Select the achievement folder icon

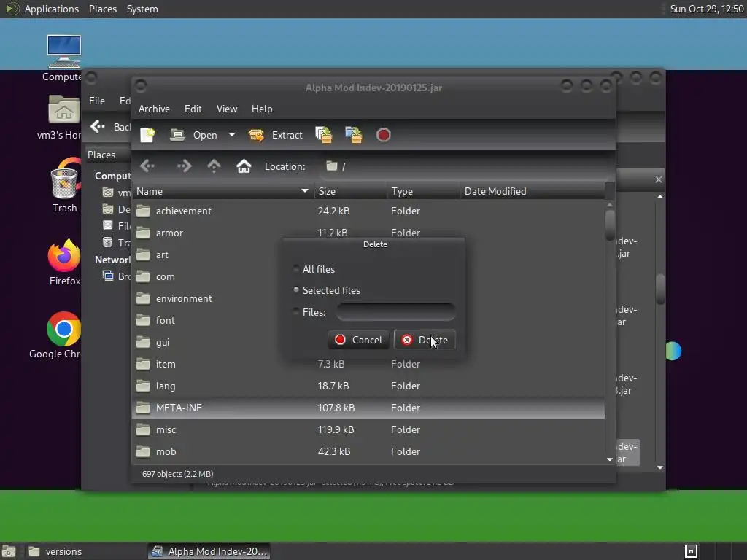click(x=143, y=211)
